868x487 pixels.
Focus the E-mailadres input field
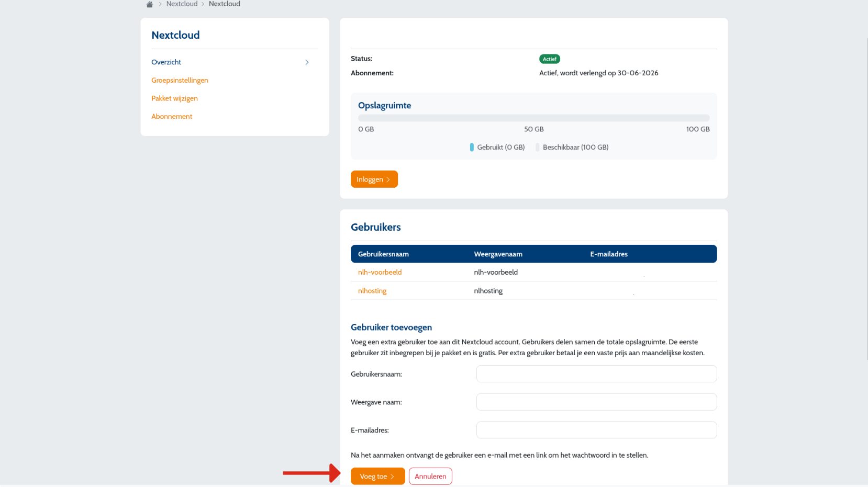pyautogui.click(x=596, y=430)
